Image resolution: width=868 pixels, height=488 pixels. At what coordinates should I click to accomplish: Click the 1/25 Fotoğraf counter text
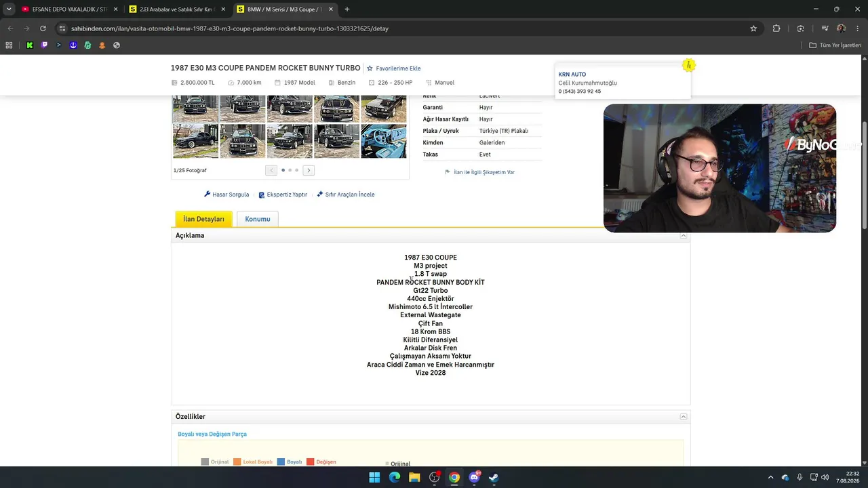[x=190, y=170]
